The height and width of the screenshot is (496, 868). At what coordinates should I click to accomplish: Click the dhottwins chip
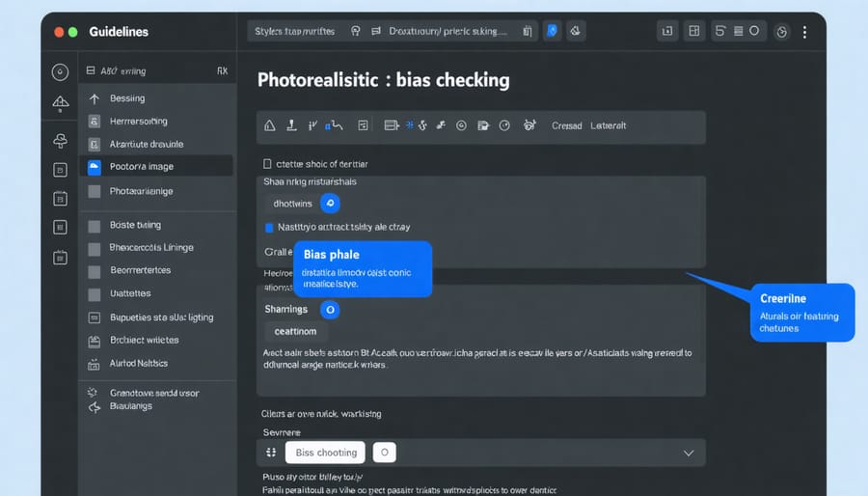(x=292, y=204)
